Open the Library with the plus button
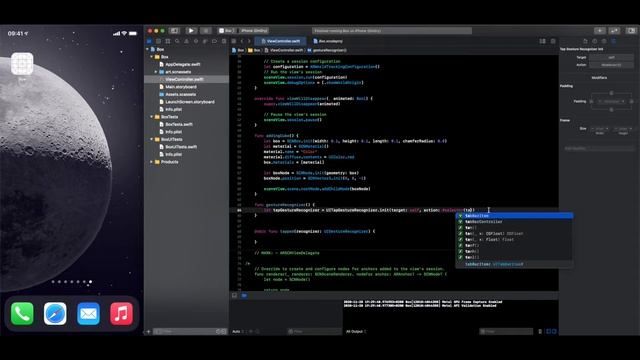 tap(600, 31)
